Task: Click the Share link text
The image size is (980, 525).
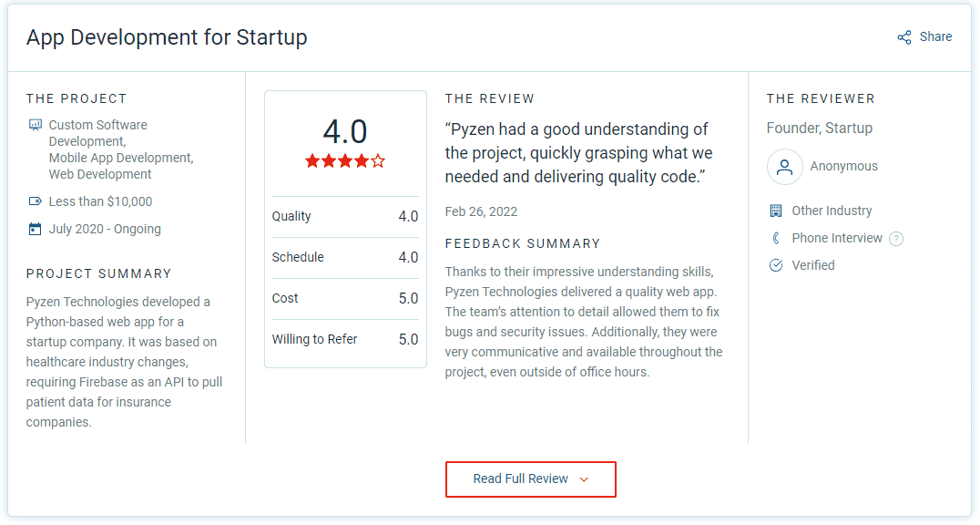Action: 935,37
